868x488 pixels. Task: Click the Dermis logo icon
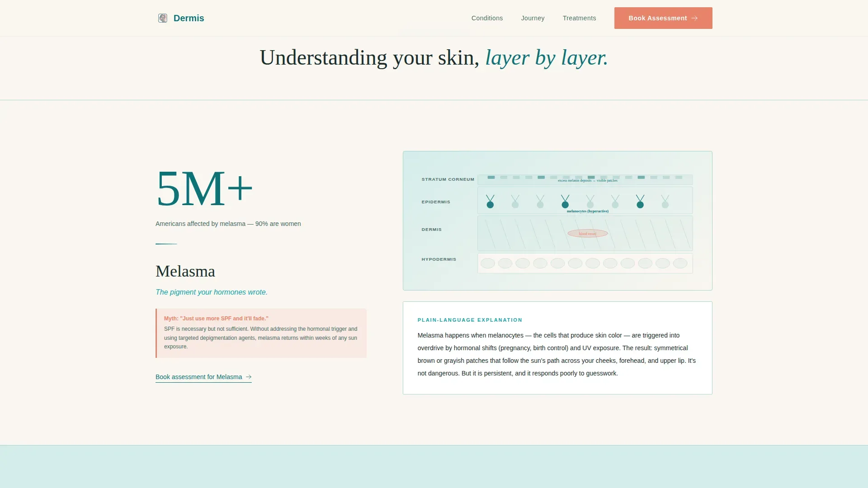(163, 18)
